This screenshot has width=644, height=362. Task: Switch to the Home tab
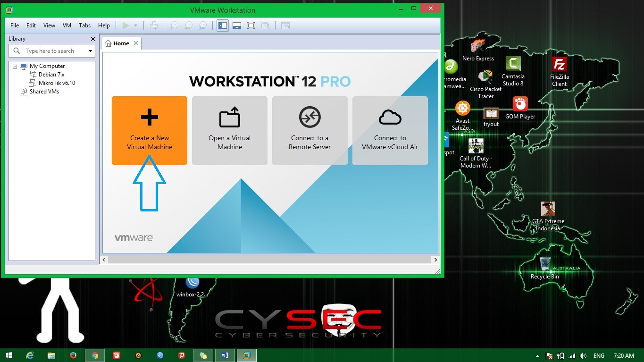click(121, 43)
